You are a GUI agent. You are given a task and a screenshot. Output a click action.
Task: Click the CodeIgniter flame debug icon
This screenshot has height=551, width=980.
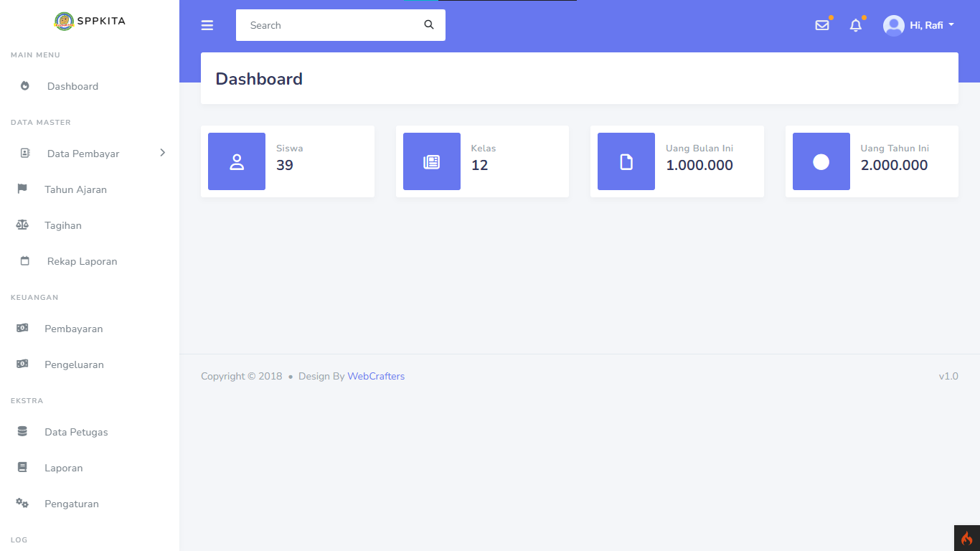click(966, 538)
